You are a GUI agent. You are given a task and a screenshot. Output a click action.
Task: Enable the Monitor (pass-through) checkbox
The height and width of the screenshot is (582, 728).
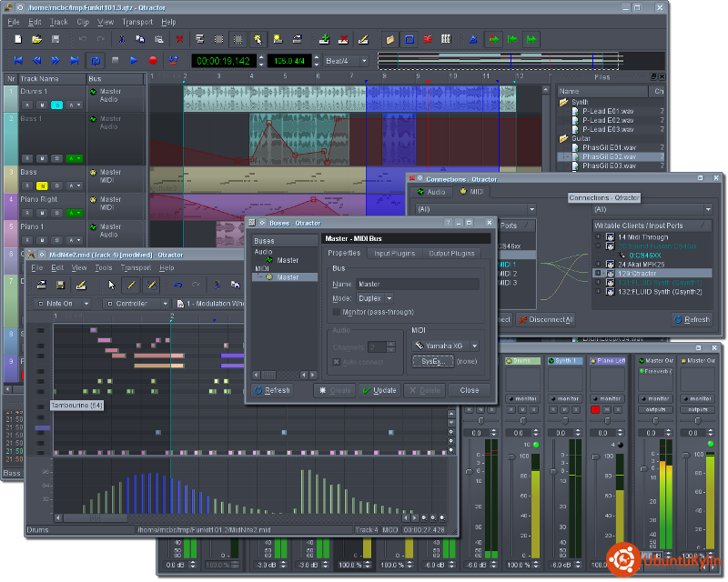[337, 312]
